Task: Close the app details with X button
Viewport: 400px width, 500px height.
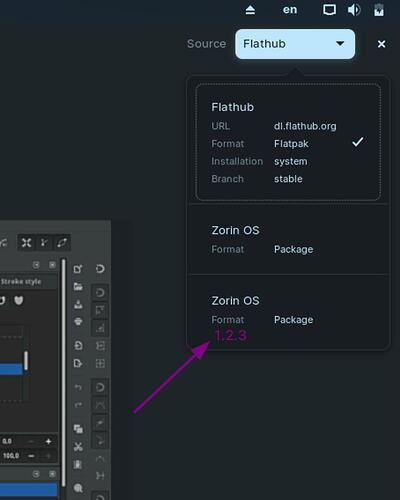Action: pos(381,44)
